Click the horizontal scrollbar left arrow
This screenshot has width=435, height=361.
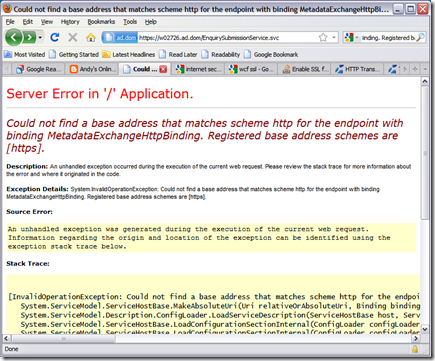point(7,338)
